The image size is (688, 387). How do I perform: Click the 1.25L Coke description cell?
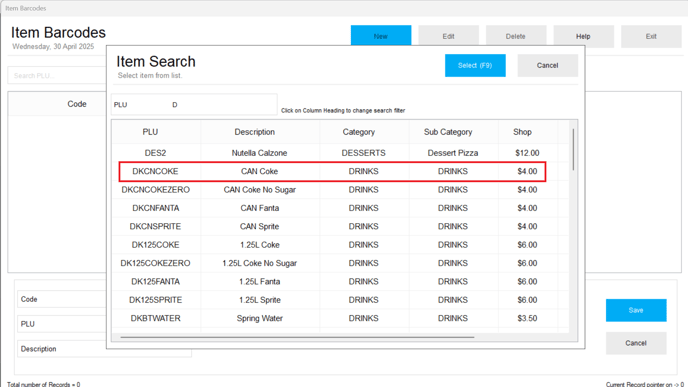click(259, 245)
